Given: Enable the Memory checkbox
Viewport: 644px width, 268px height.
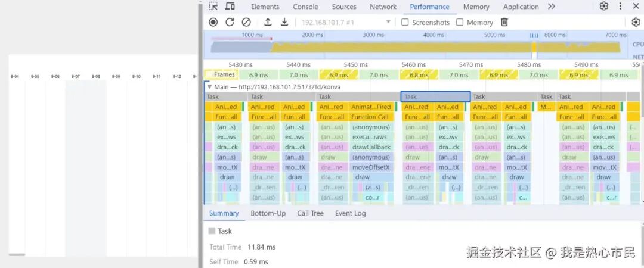Looking at the screenshot, I should 460,22.
